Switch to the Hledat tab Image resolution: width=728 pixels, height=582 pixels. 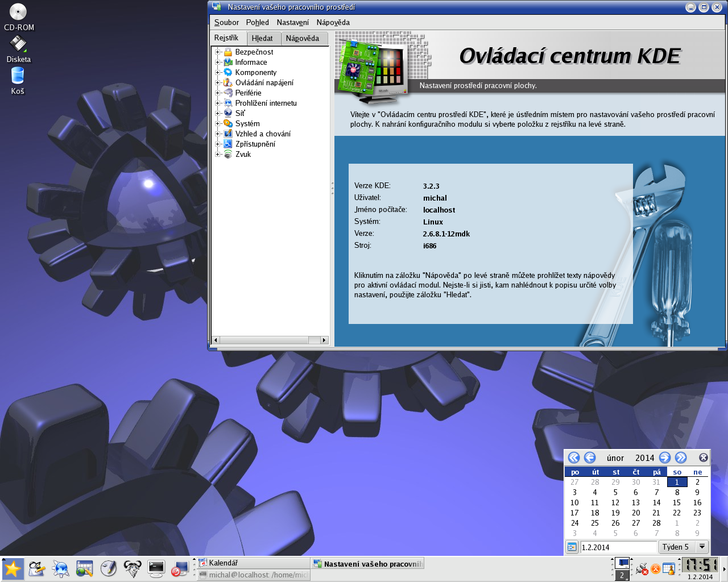263,39
